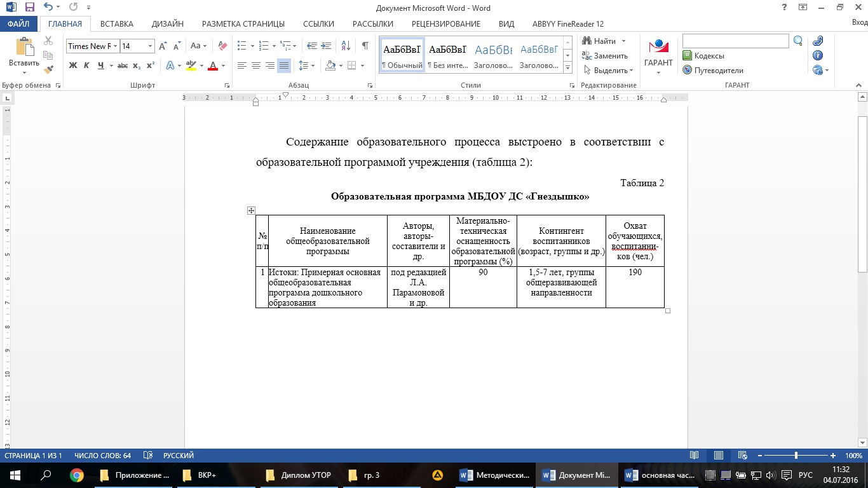This screenshot has height=488, width=868.
Task: Apply the red font color
Action: [213, 65]
